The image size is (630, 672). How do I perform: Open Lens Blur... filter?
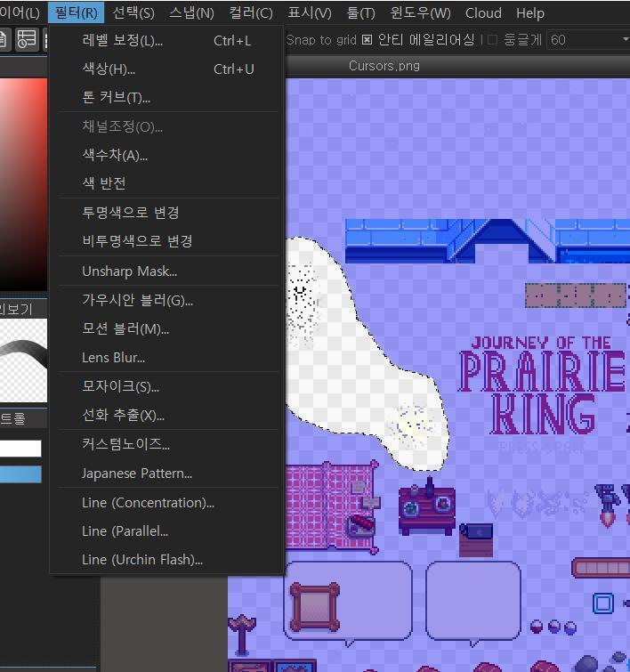167,358
